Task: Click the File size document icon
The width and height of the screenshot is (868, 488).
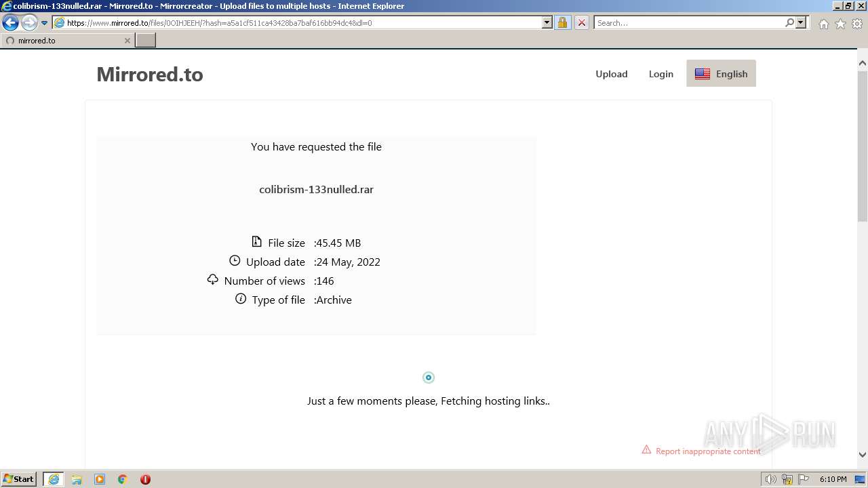Action: [256, 241]
